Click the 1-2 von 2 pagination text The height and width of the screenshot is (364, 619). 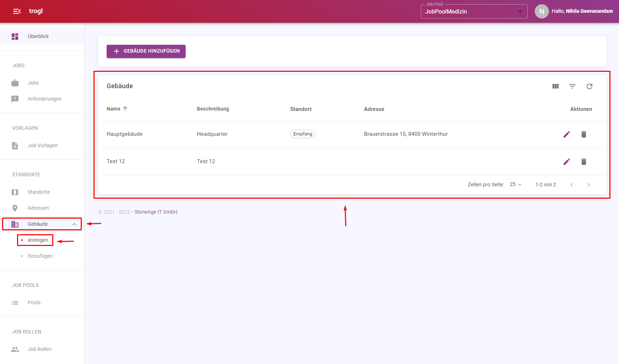pyautogui.click(x=546, y=184)
